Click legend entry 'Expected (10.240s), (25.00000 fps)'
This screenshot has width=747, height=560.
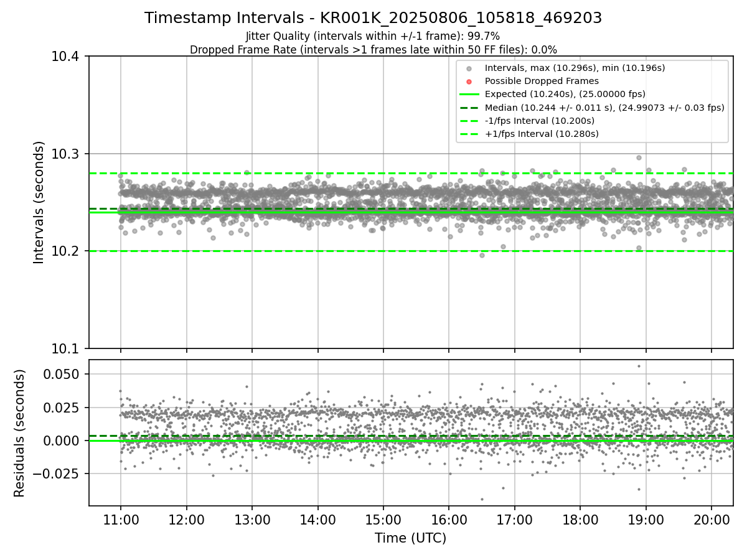[x=565, y=94]
